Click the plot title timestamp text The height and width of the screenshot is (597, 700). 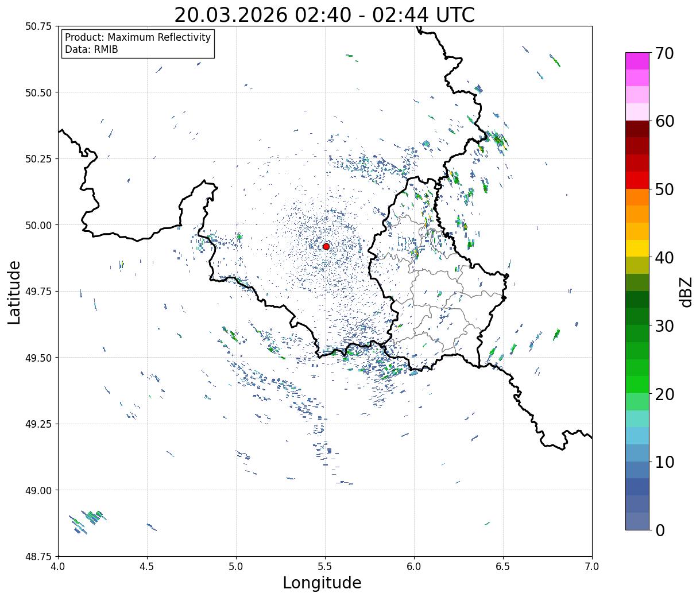[324, 14]
